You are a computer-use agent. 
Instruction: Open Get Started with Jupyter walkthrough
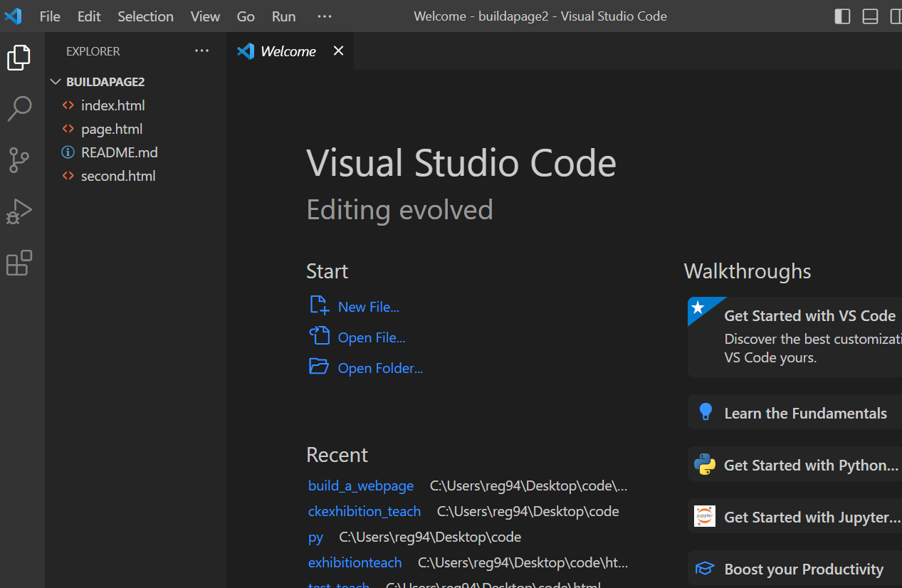(x=795, y=517)
